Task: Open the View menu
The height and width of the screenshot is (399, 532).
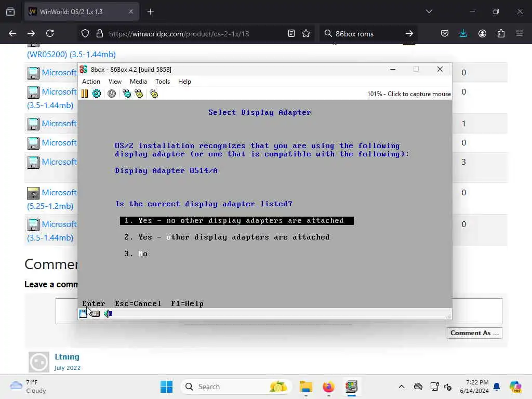Action: [x=115, y=82]
